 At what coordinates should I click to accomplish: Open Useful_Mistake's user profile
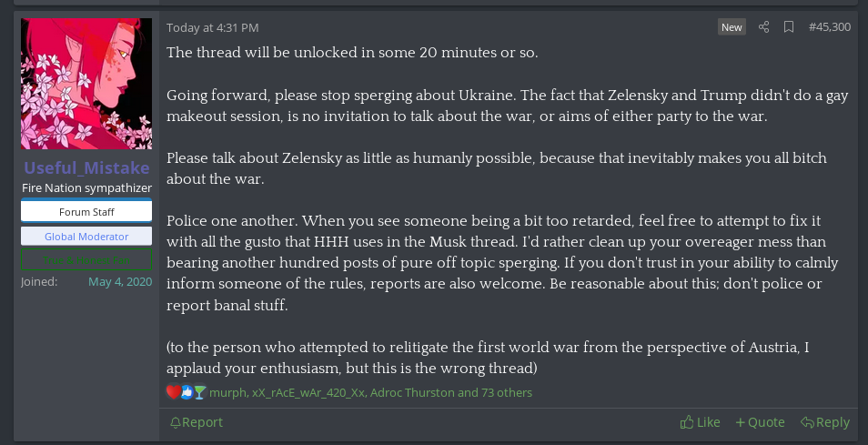[86, 168]
